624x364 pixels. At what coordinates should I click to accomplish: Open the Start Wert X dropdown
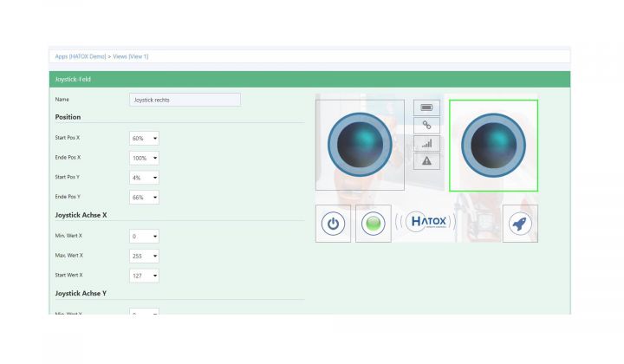click(144, 276)
